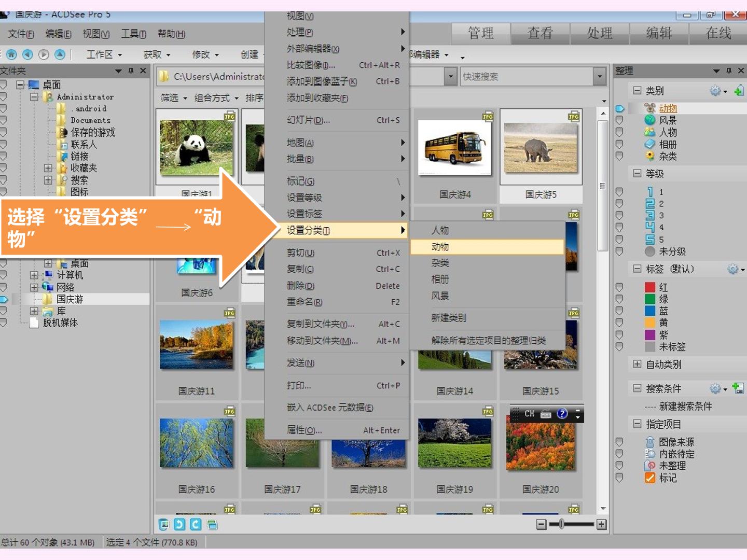
Task: Switch to 编辑 mode
Action: (x=659, y=33)
